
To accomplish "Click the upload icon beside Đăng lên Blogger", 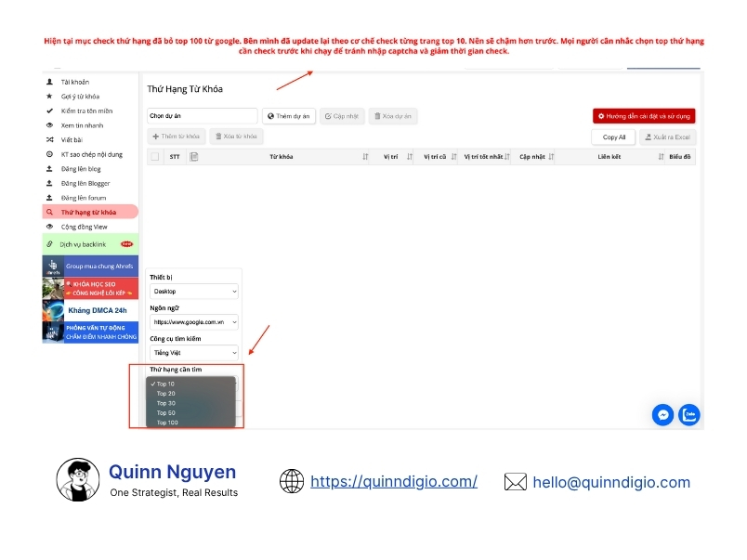I will click(49, 183).
